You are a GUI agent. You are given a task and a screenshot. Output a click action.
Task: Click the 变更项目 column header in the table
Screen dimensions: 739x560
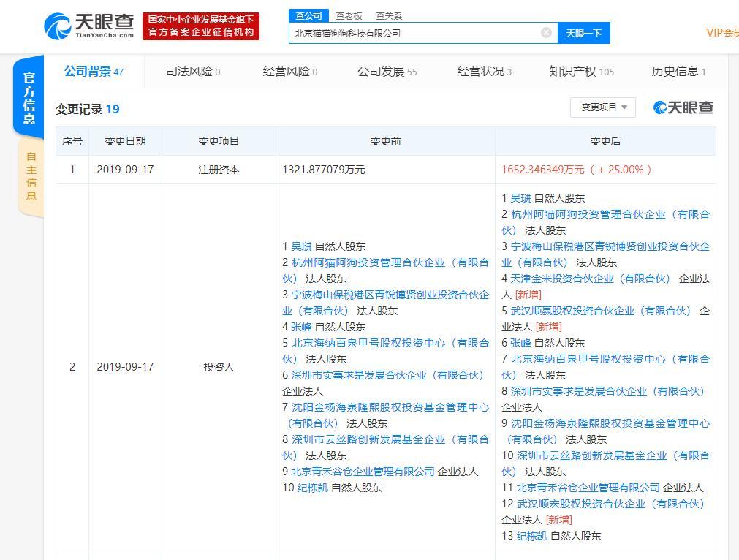coord(219,141)
